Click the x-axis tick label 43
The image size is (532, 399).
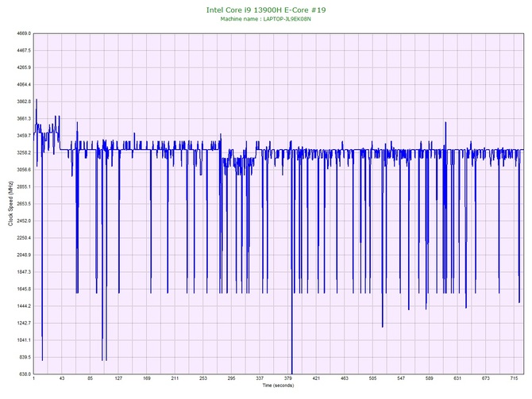62,378
